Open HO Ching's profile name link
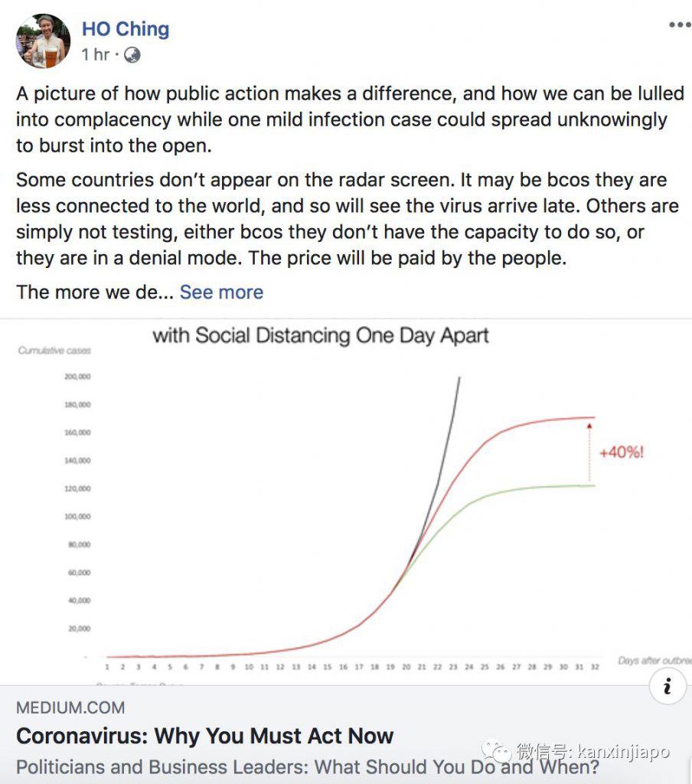This screenshot has width=692, height=784. [x=126, y=29]
